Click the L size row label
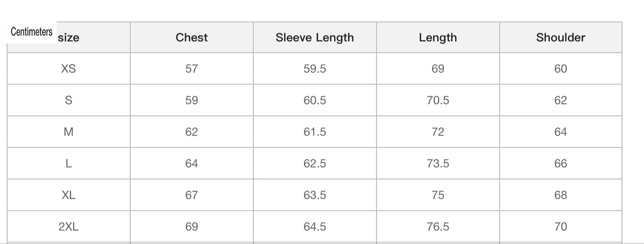Image resolution: width=644 pixels, height=244 pixels. [69, 163]
